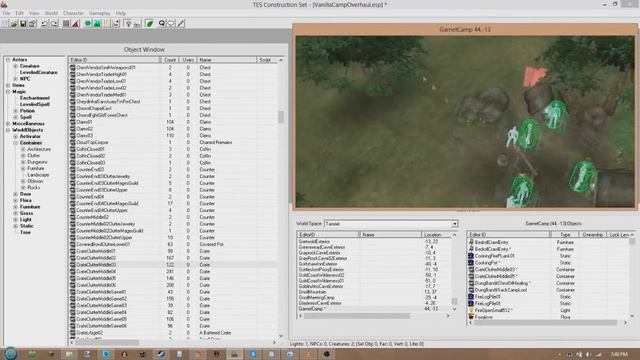Click the undo toolbar icon

[44, 24]
